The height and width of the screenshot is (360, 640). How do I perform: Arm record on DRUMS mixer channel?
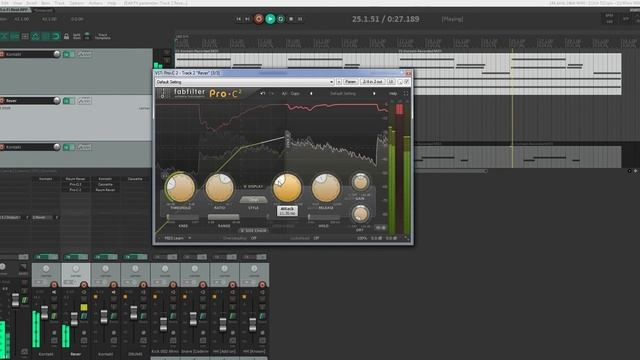tap(143, 284)
